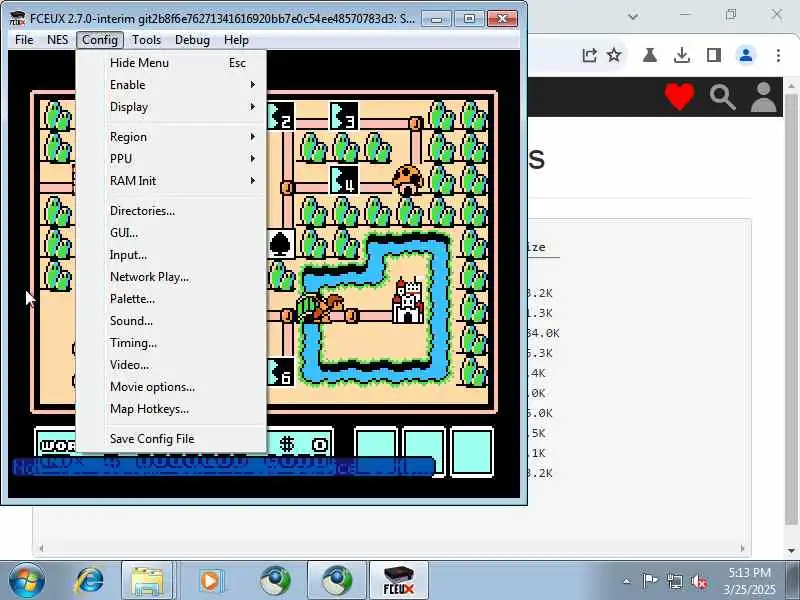
Task: Click horizontal scrollbar right arrow on webpage
Action: (x=742, y=548)
